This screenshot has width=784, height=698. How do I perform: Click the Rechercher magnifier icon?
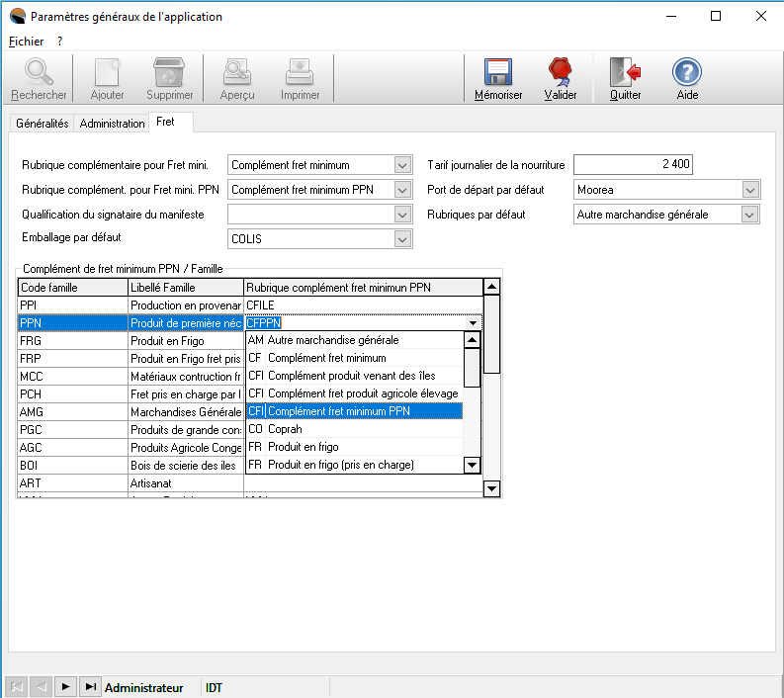(x=39, y=73)
